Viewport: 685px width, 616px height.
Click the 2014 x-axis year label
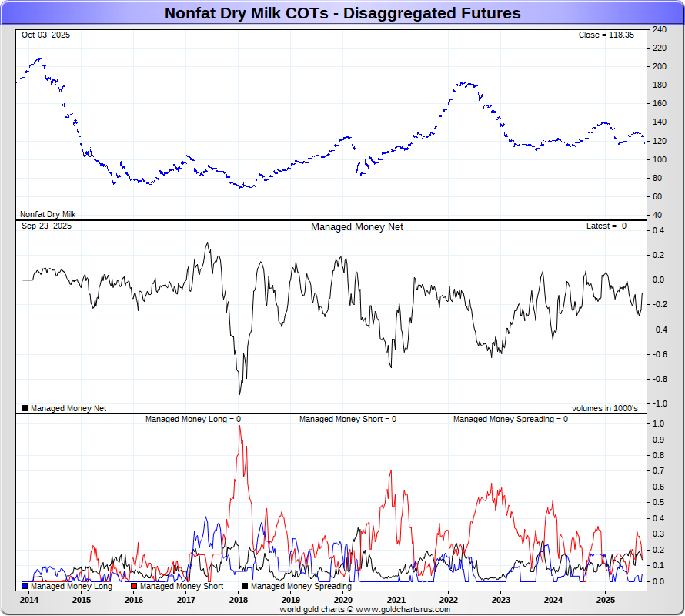coord(28,601)
